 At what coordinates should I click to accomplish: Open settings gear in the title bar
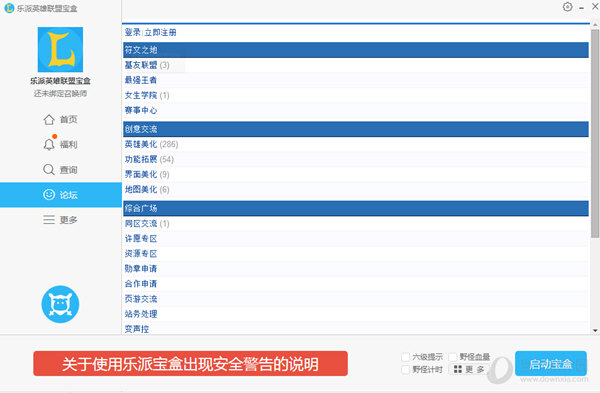pyautogui.click(x=567, y=7)
